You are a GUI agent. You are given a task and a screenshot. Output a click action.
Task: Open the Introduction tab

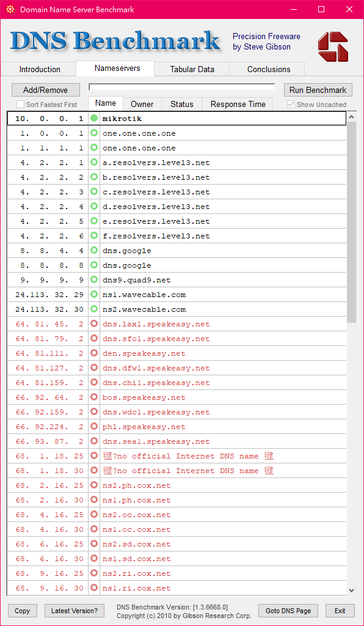point(40,69)
